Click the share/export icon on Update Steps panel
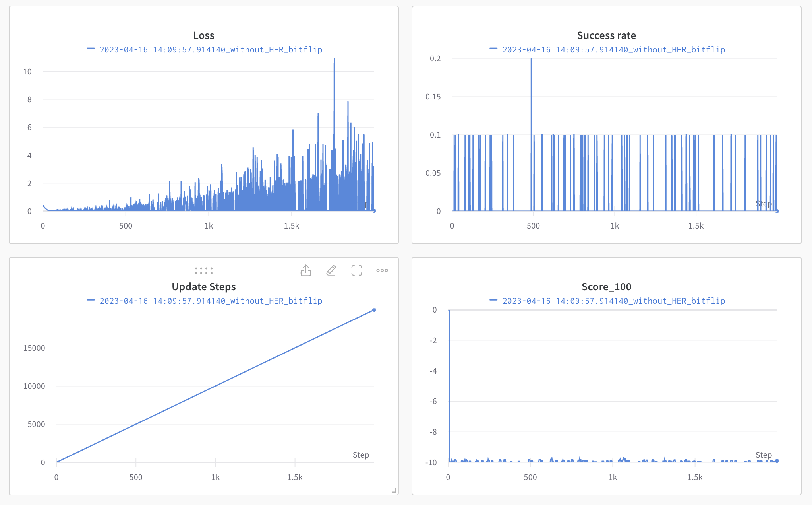The width and height of the screenshot is (812, 505). [306, 270]
